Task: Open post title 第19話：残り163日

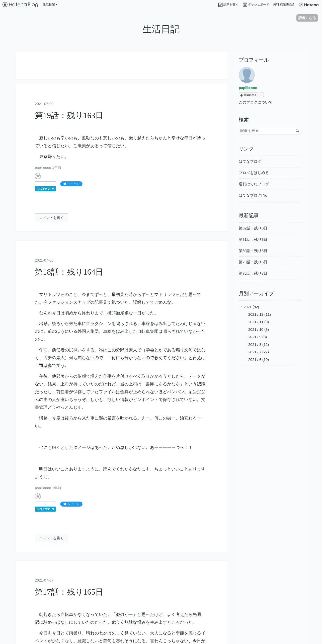Action: 69,116
